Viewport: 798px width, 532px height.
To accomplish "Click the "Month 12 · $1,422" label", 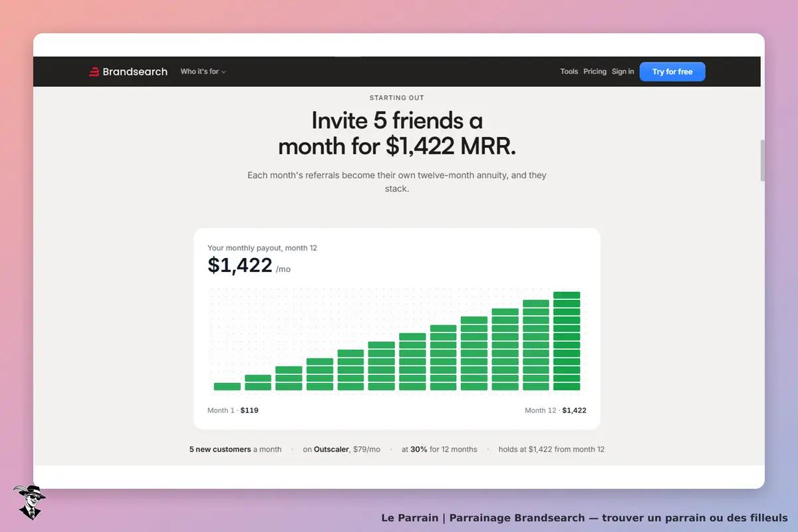I will pos(556,410).
